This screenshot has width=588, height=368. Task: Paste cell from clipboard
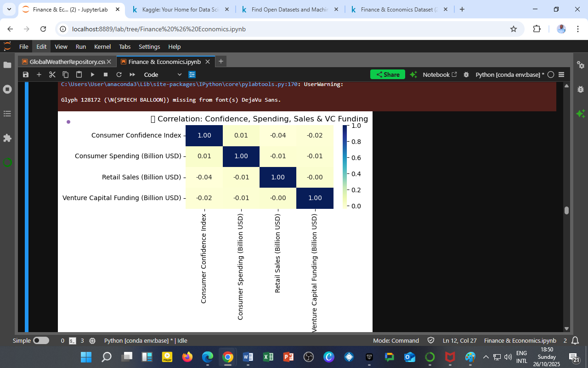point(78,74)
